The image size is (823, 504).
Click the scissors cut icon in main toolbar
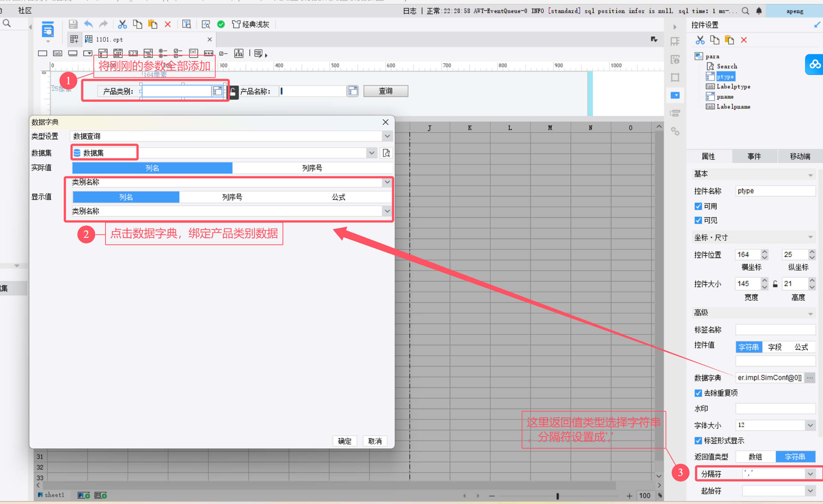pyautogui.click(x=122, y=25)
